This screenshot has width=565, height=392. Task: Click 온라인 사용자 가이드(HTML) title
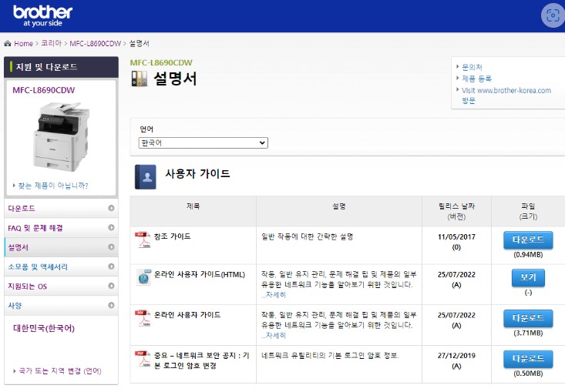[x=200, y=274]
